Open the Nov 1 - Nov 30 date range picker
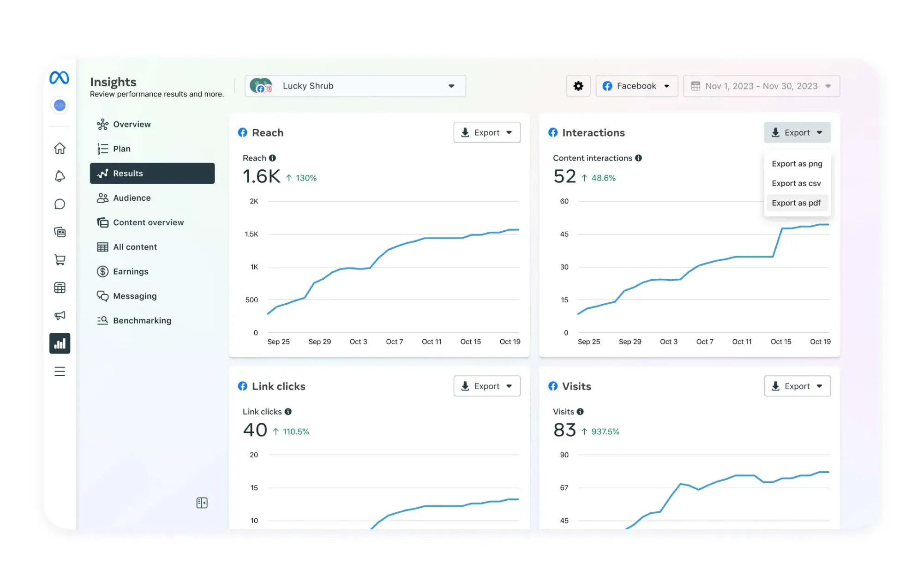The height and width of the screenshot is (588, 923). pyautogui.click(x=761, y=86)
